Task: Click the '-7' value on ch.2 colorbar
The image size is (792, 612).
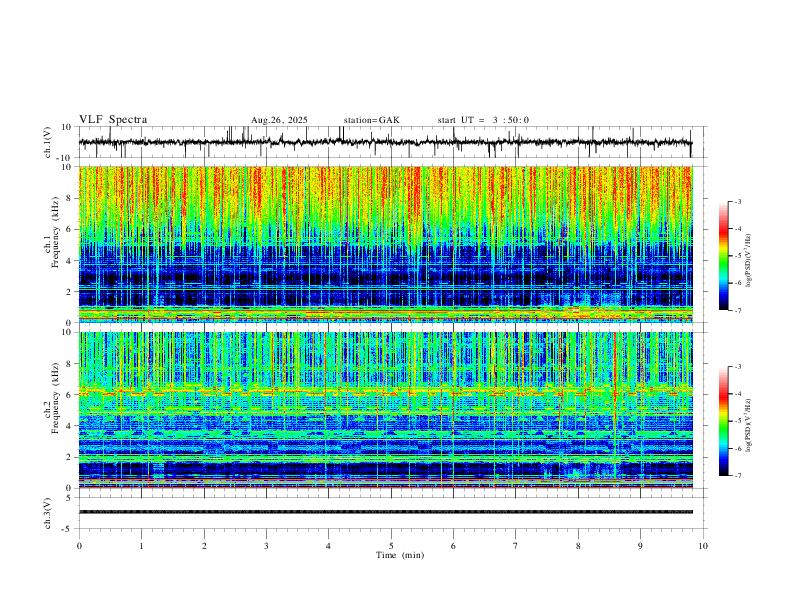Action: (x=737, y=475)
